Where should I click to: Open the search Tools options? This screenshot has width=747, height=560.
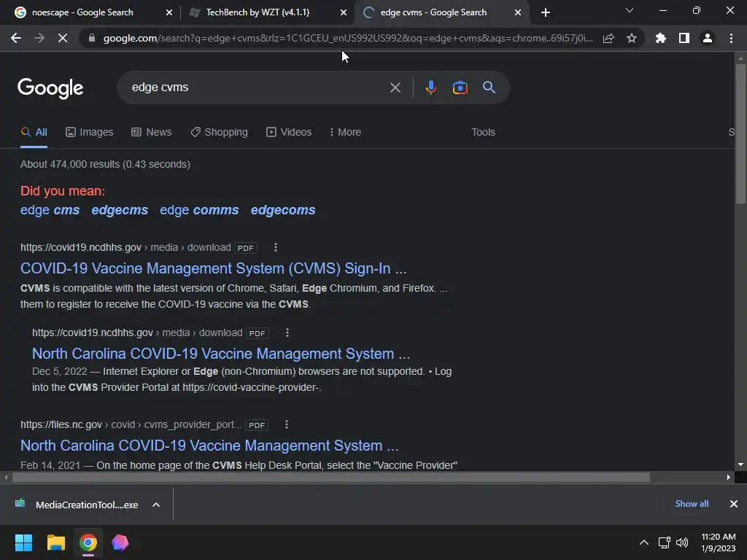[483, 133]
